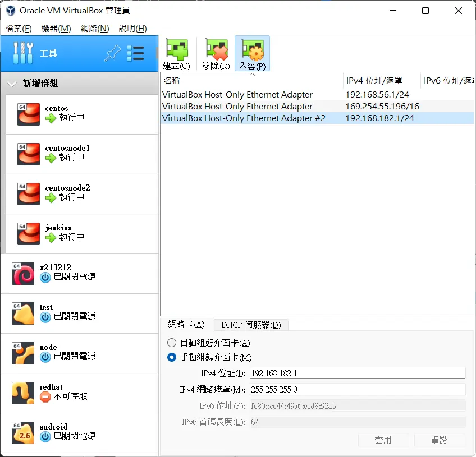The image size is (476, 457).
Task: Select the x213212 Debian VM icon
Action: 23,274
